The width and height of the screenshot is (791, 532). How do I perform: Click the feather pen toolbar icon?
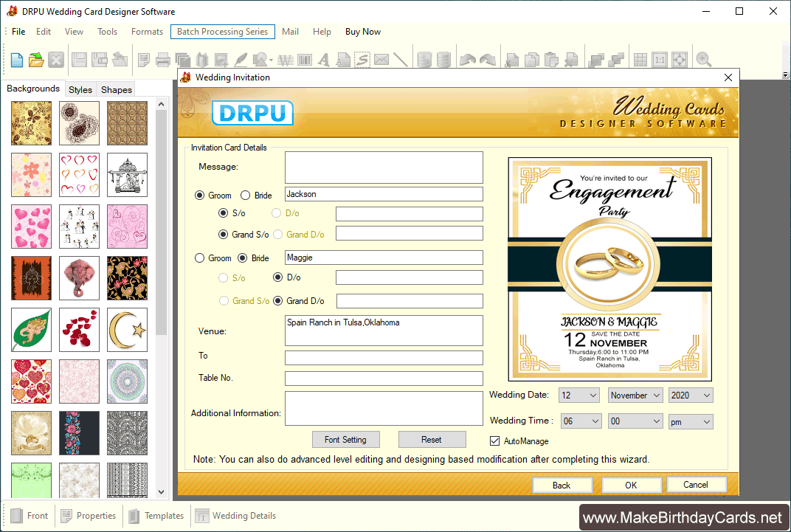point(241,60)
